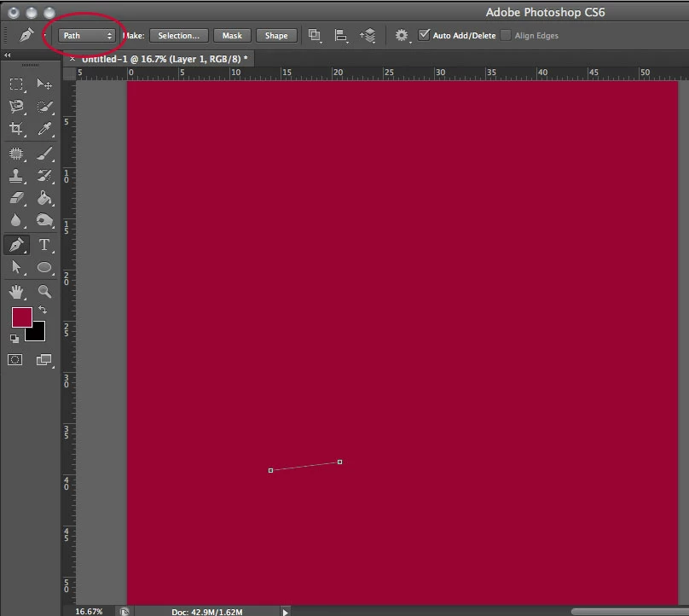Change the screen mode
Image resolution: width=689 pixels, height=616 pixels.
click(44, 360)
